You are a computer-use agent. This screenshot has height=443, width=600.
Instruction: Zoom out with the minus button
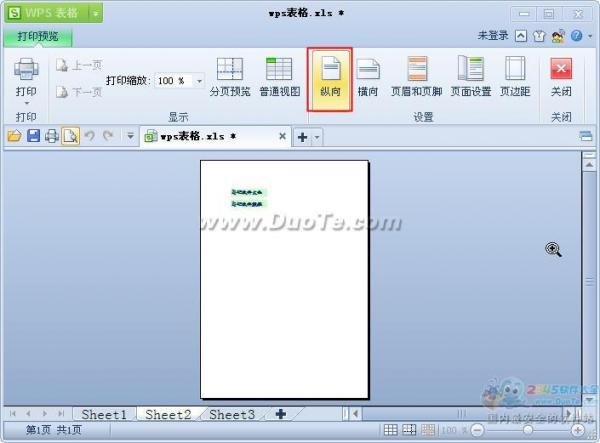pos(477,430)
